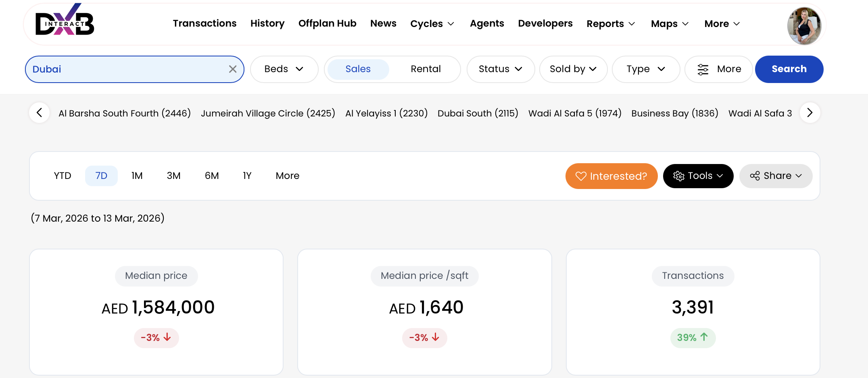Open More time range options

point(288,176)
